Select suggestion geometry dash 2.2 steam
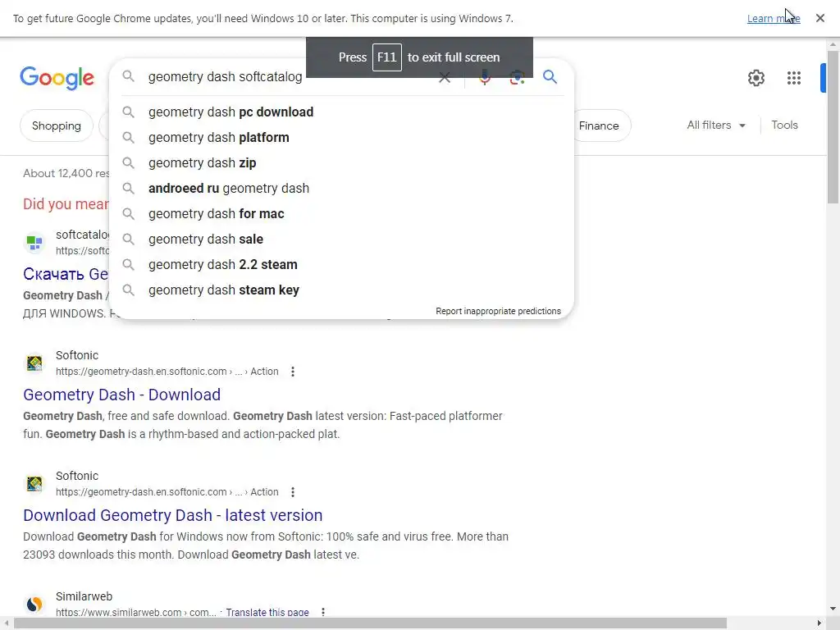 tap(342, 265)
